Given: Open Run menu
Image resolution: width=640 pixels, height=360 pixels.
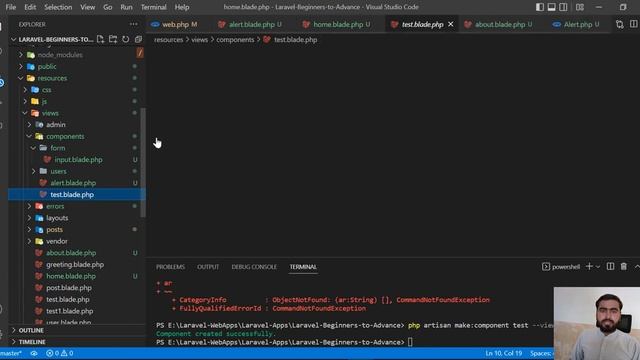Looking at the screenshot, I should click(126, 7).
